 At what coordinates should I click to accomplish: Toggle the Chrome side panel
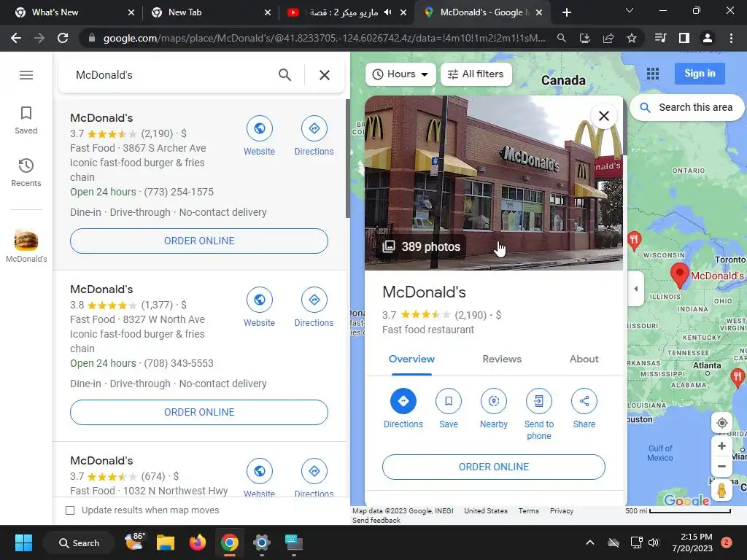point(684,38)
